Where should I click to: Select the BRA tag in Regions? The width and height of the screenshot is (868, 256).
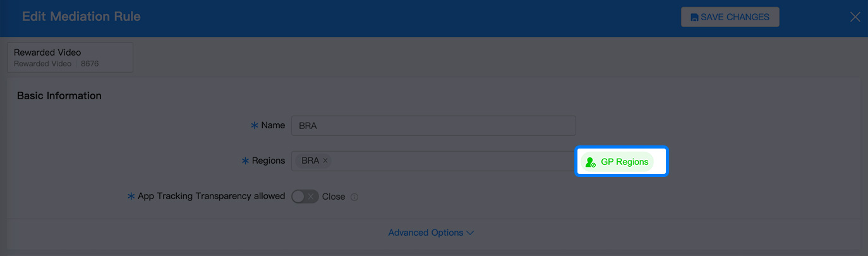[x=310, y=161]
